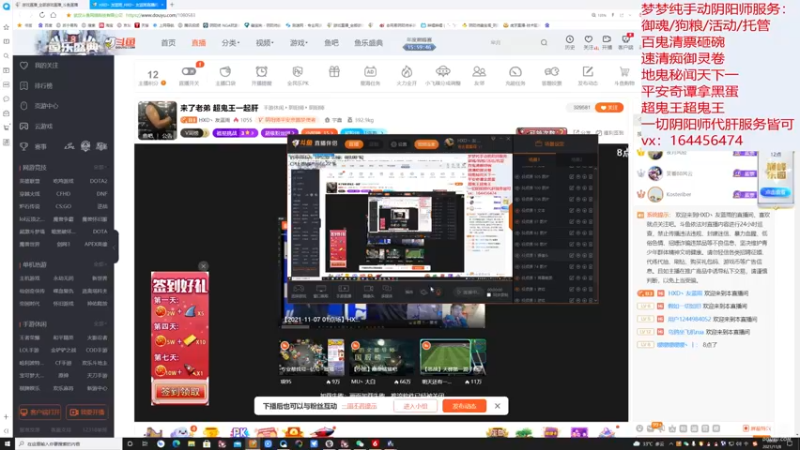
Task: Dismiss the bottom fan interaction prompt
Action: (x=497, y=406)
